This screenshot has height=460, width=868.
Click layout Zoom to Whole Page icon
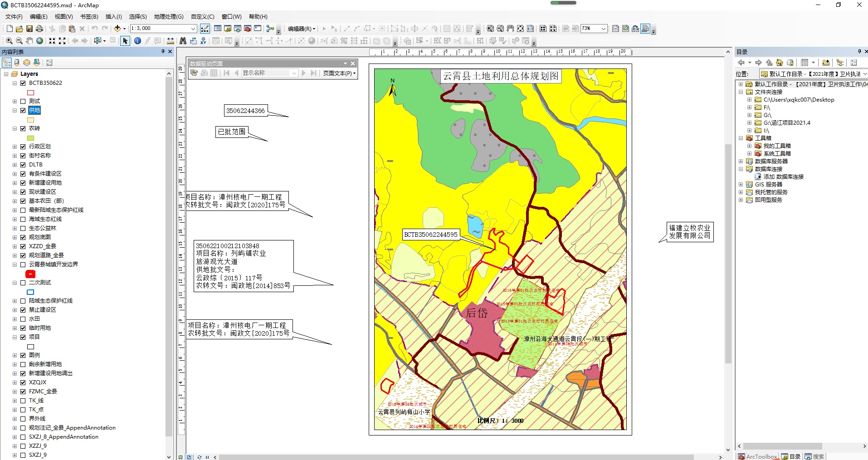[521, 29]
